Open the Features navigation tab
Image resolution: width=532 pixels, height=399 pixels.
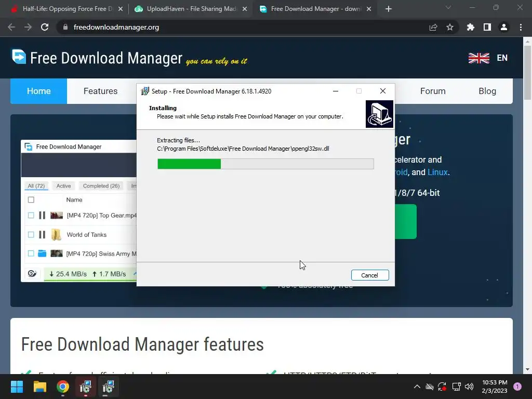point(100,91)
